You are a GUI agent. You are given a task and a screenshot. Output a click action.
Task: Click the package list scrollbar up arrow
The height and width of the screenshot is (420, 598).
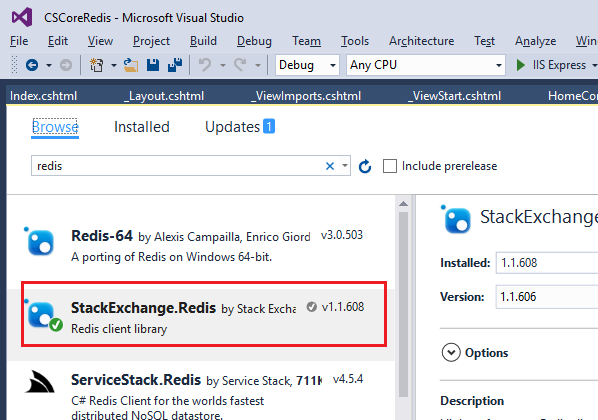[403, 204]
